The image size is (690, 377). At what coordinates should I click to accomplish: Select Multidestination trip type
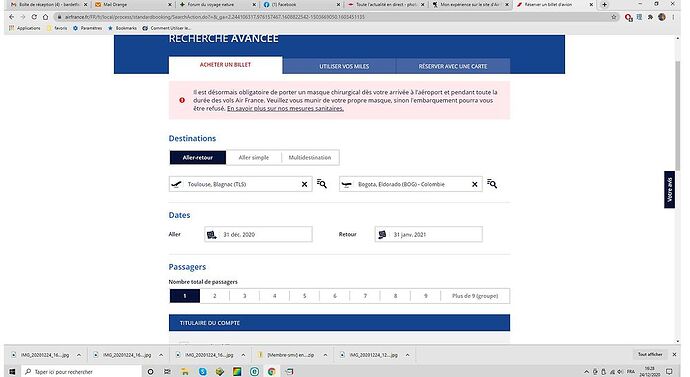pos(310,157)
